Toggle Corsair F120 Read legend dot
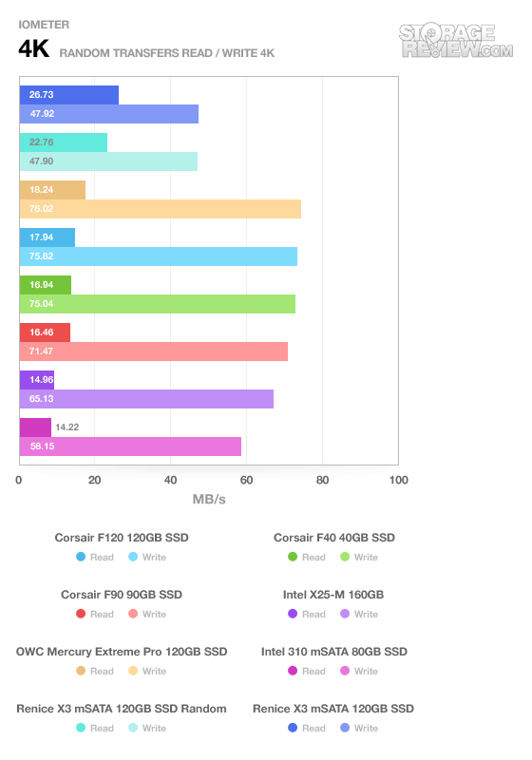 coord(81,557)
